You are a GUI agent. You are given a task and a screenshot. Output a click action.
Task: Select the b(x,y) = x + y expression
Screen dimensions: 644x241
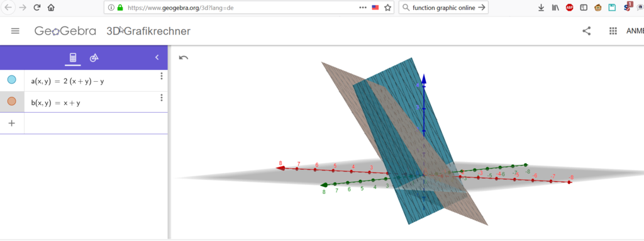(x=55, y=103)
